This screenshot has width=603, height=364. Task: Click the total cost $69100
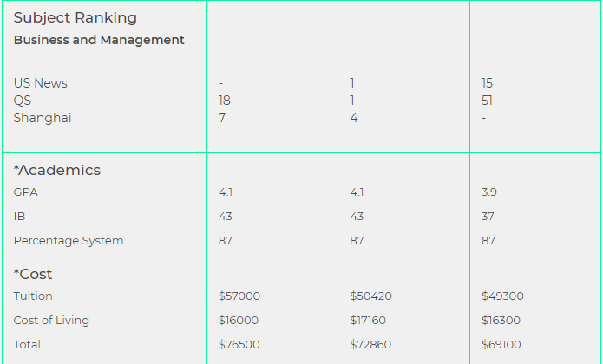[501, 344]
